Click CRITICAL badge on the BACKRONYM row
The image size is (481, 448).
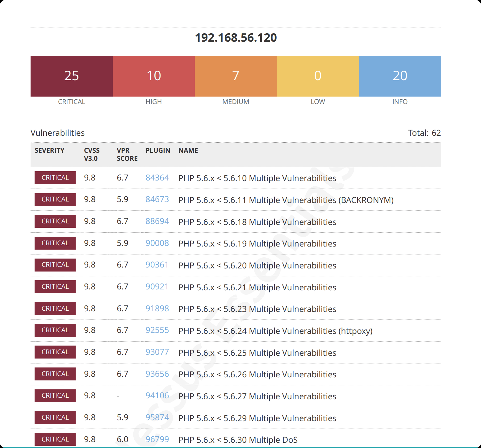point(55,199)
